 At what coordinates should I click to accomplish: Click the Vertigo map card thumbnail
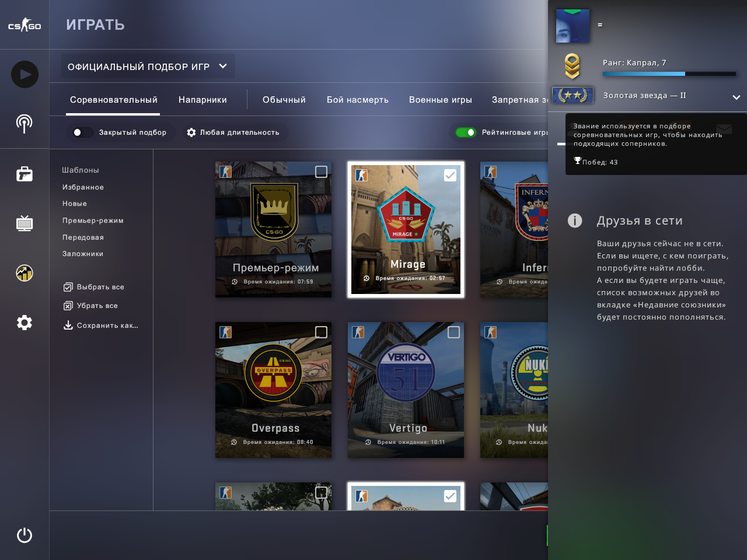pyautogui.click(x=406, y=390)
